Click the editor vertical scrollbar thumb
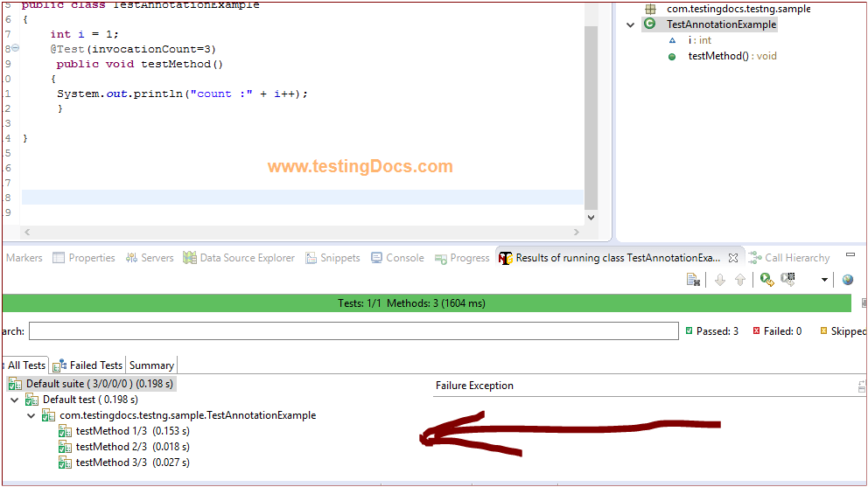This screenshot has height=487, width=868. pyautogui.click(x=591, y=117)
